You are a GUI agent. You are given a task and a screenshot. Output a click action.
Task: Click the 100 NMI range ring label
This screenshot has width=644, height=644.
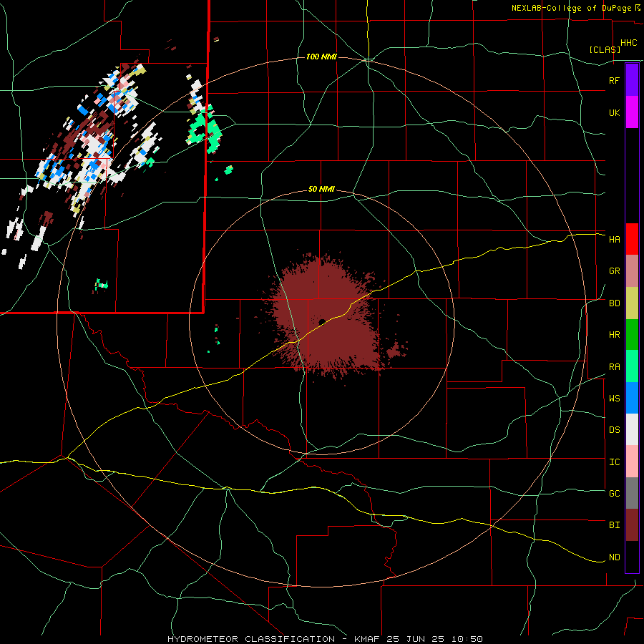321,57
